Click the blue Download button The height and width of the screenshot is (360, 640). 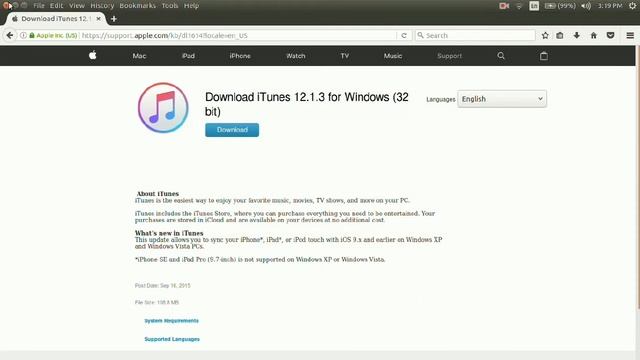[232, 130]
